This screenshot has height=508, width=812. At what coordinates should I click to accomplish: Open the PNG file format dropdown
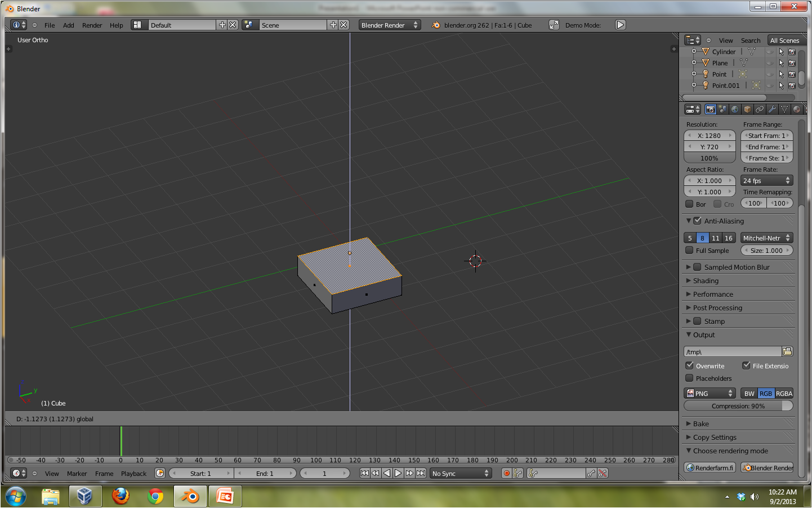710,393
